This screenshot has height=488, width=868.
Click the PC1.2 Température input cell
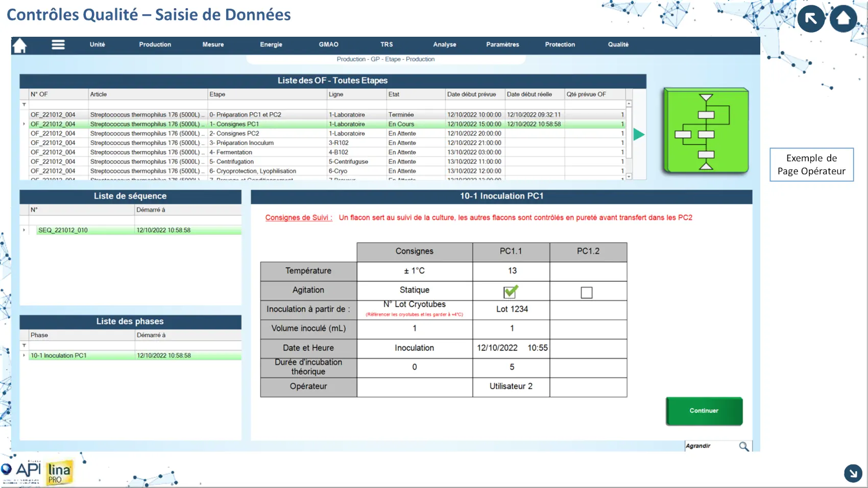[x=588, y=271]
